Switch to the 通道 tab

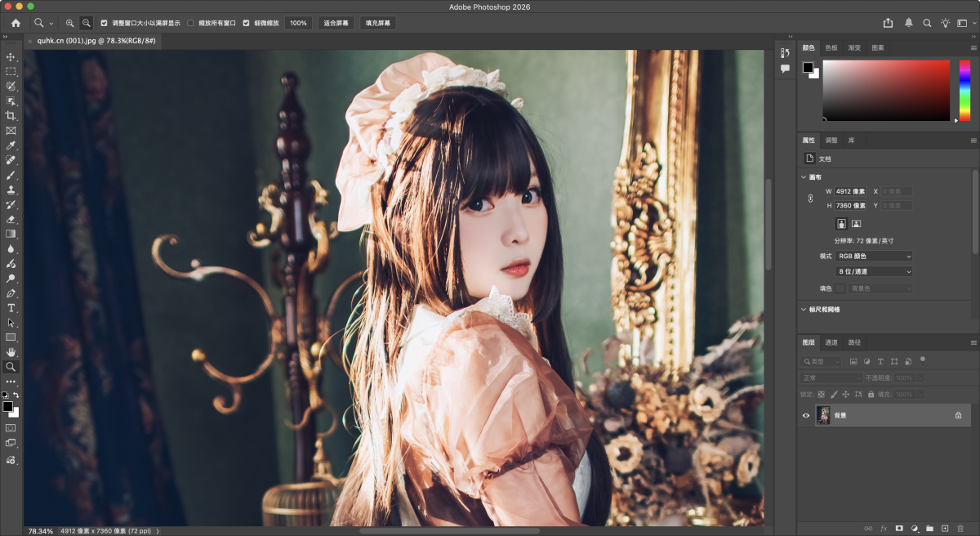click(x=831, y=342)
